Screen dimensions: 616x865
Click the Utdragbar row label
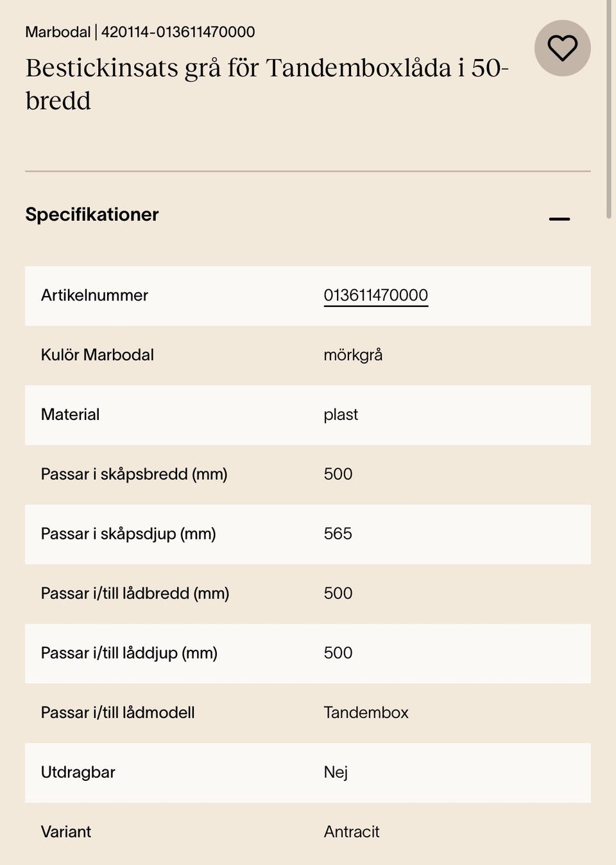tap(78, 773)
